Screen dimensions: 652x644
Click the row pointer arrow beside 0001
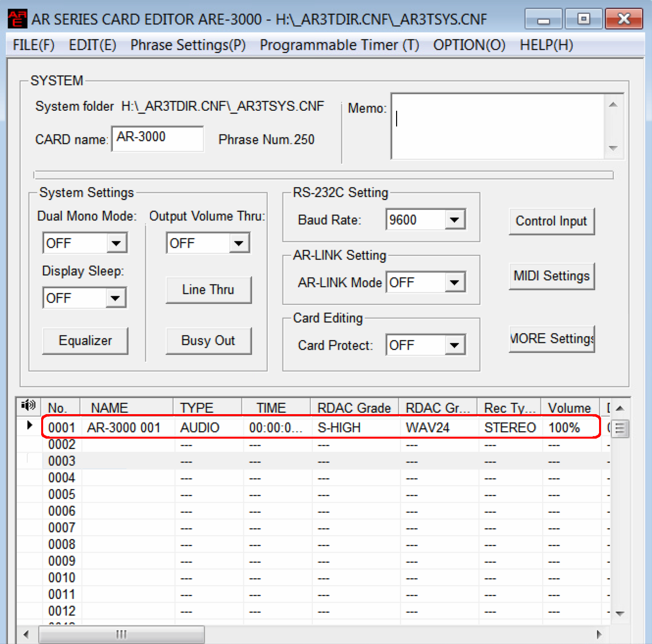[x=29, y=425]
